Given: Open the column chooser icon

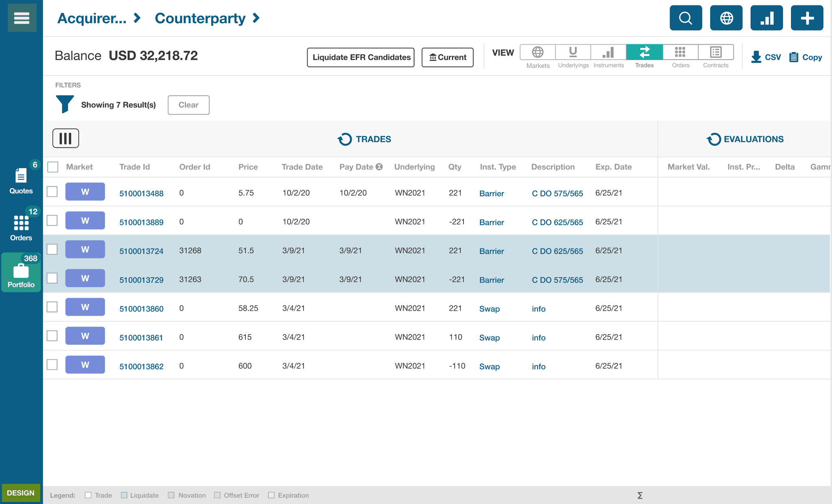Looking at the screenshot, I should 65,138.
